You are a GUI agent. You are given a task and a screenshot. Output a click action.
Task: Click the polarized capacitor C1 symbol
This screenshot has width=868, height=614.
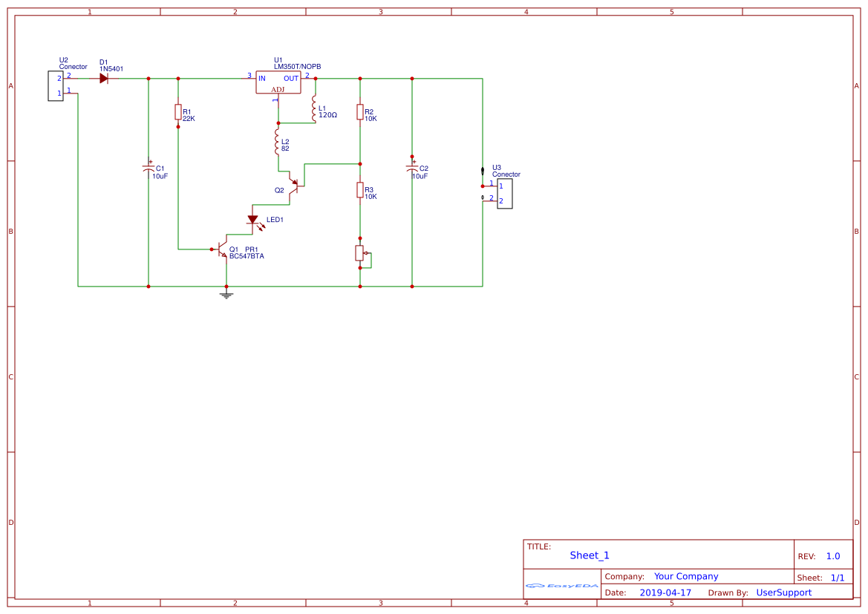click(147, 169)
